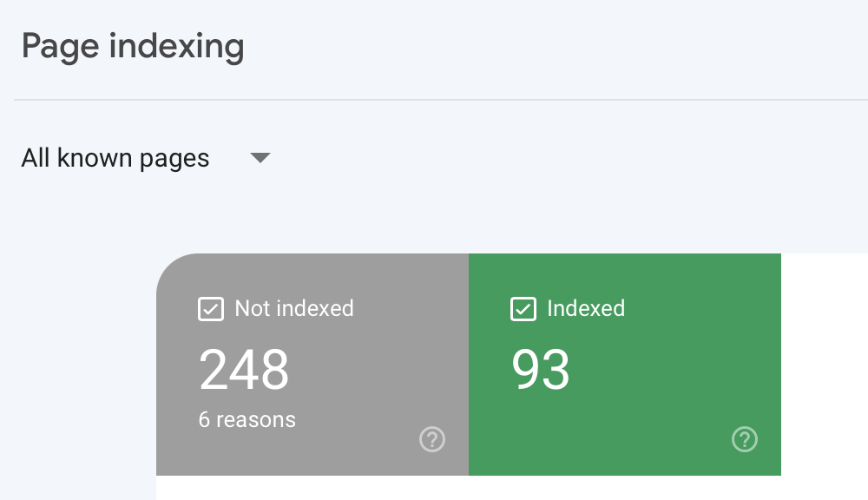Open help icon on green Indexed card
This screenshot has height=500, width=868.
coord(745,439)
